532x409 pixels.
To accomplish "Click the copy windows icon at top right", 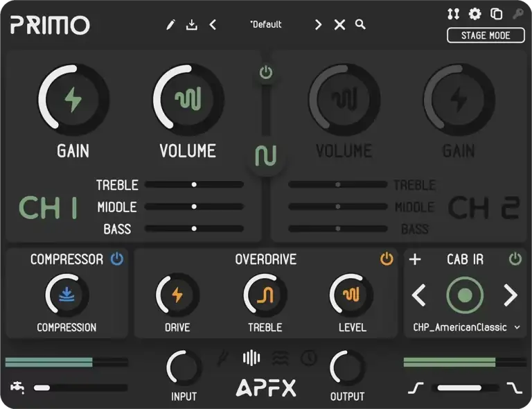I will 497,14.
